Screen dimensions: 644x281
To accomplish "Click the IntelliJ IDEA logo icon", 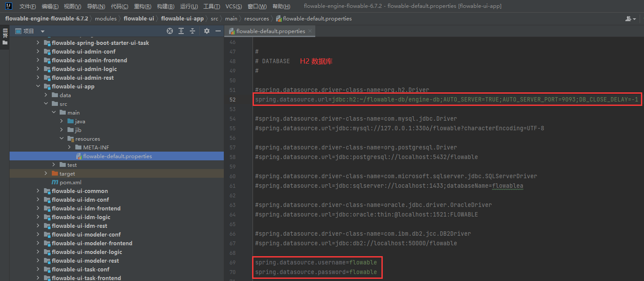I will [x=8, y=6].
